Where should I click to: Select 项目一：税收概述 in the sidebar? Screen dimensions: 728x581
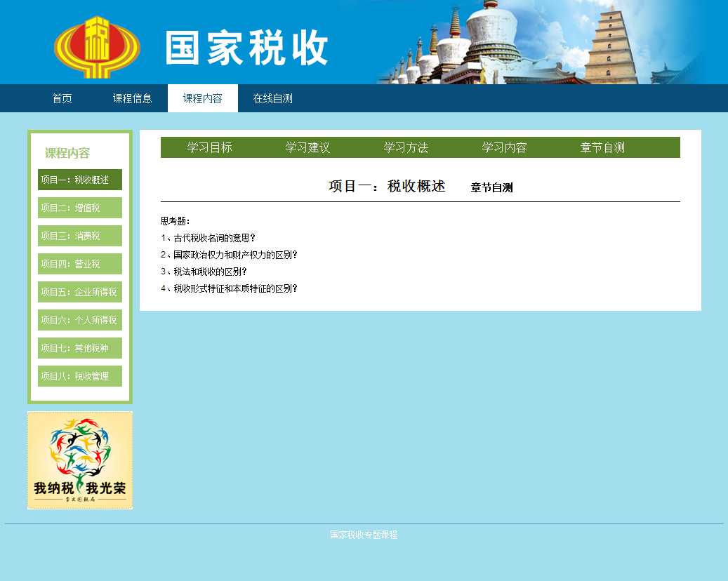pos(80,180)
